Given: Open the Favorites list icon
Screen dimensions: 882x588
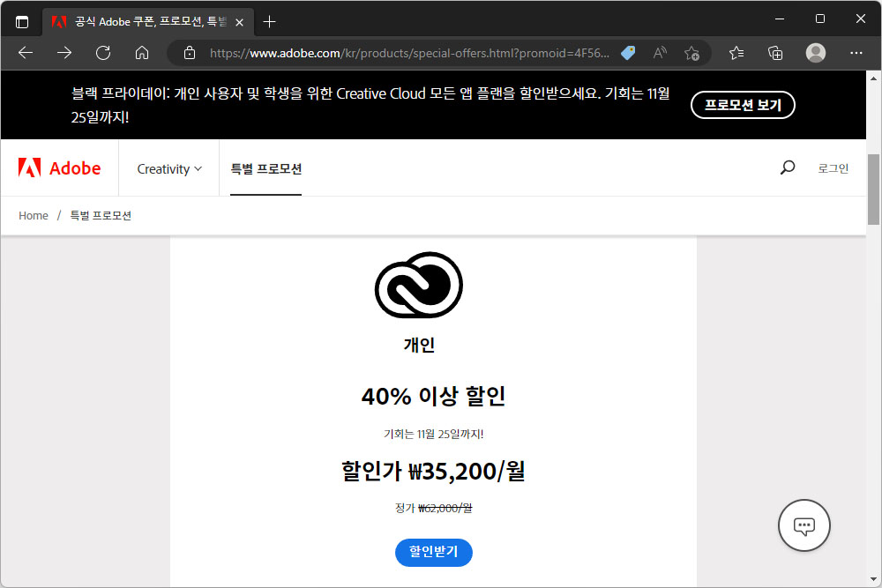Looking at the screenshot, I should 736,53.
